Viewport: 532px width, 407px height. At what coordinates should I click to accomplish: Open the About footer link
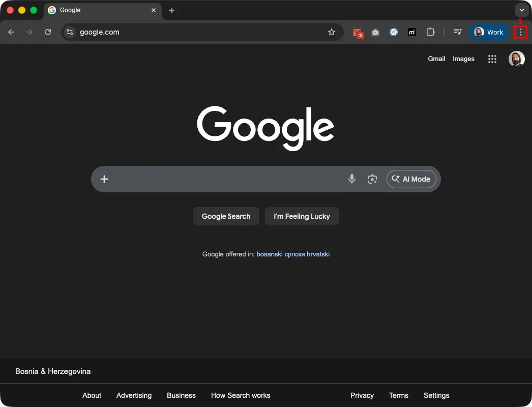[x=92, y=395]
